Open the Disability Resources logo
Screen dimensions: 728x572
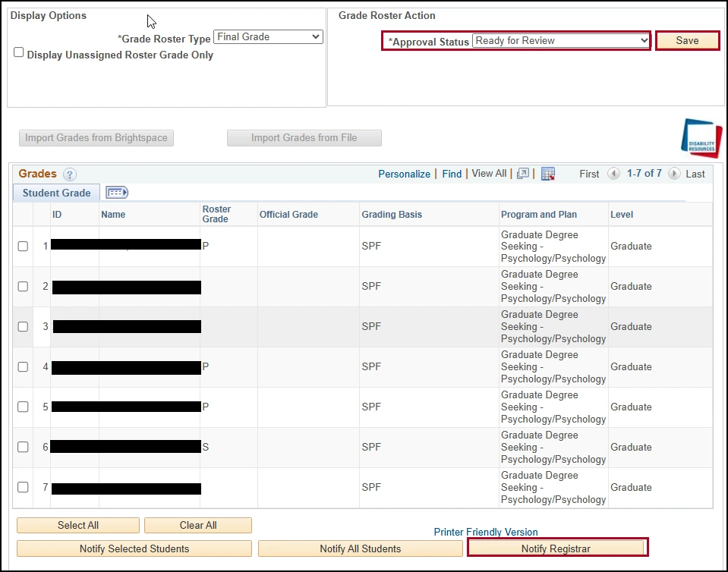(x=701, y=139)
